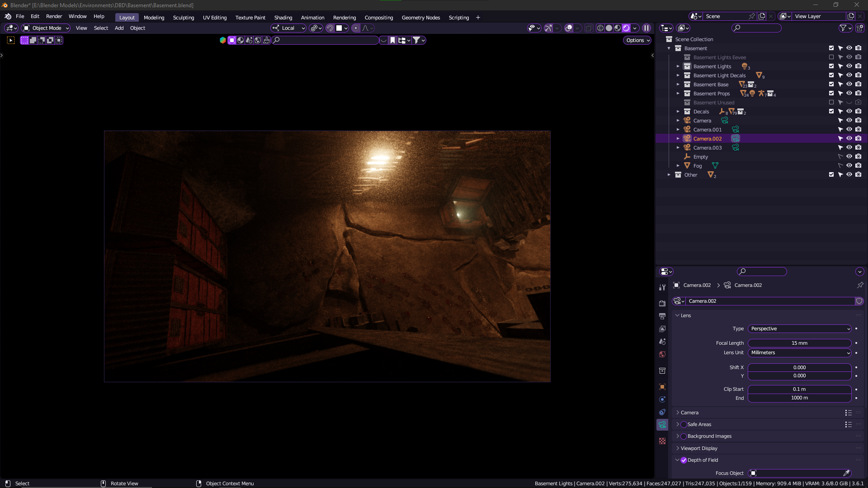Open the Object Constraints properties tab
The width and height of the screenshot is (868, 488).
662,412
